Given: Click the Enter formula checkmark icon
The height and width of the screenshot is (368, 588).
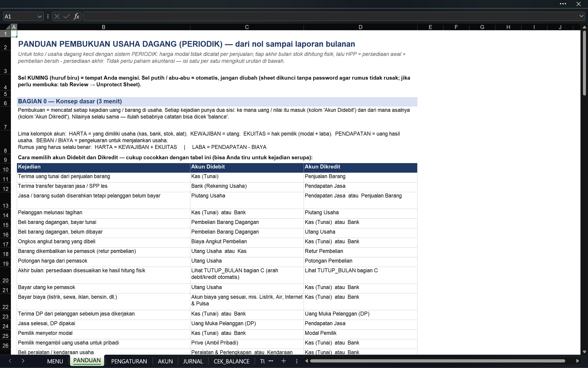Looking at the screenshot, I should (x=67, y=16).
